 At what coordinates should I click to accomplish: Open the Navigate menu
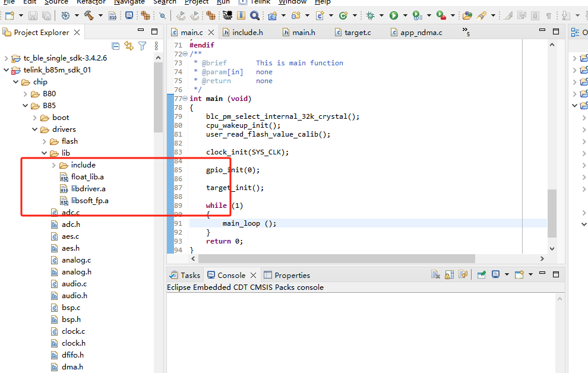click(129, 2)
